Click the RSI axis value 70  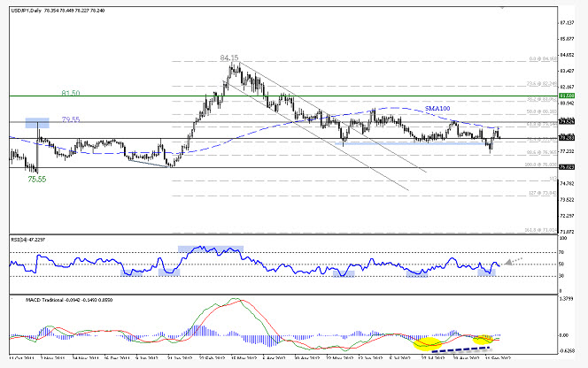coord(561,252)
